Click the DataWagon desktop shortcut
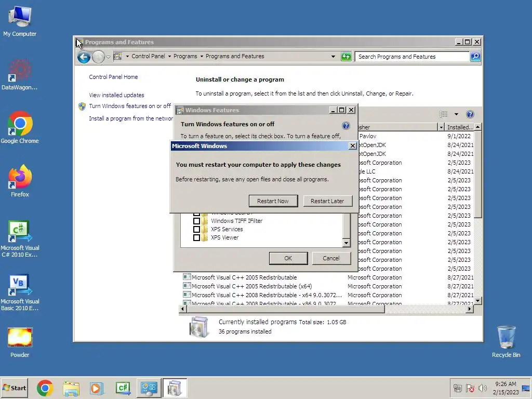 tap(20, 75)
